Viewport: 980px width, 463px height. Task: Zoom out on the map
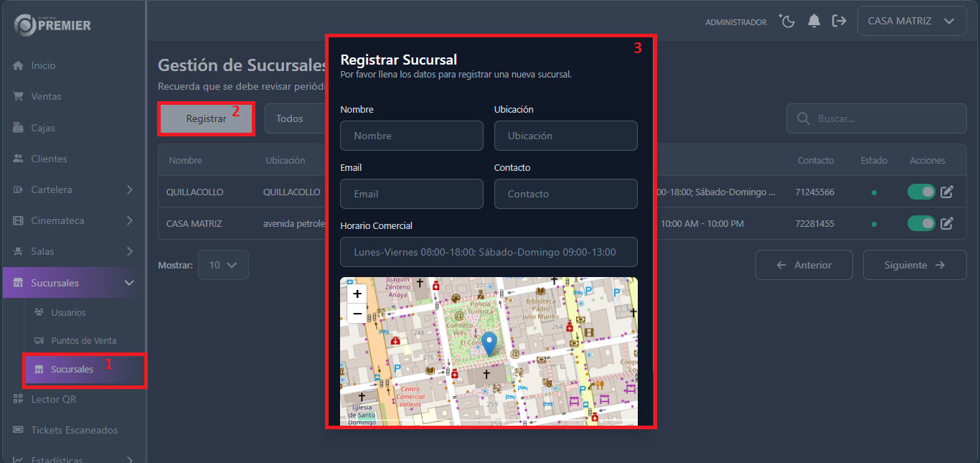point(357,314)
